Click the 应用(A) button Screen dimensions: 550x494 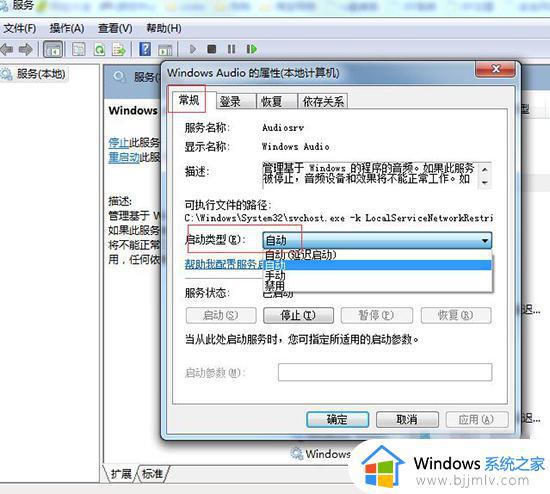click(477, 419)
